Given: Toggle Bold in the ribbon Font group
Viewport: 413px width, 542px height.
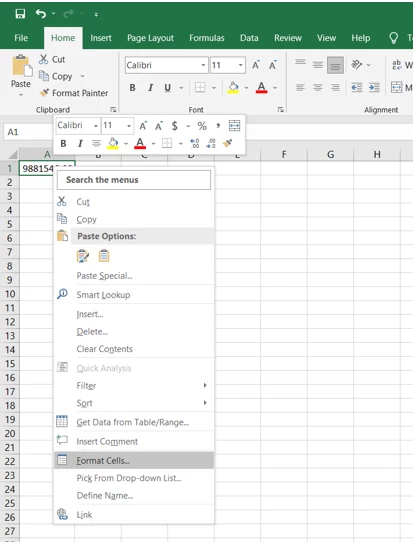Looking at the screenshot, I should 132,88.
